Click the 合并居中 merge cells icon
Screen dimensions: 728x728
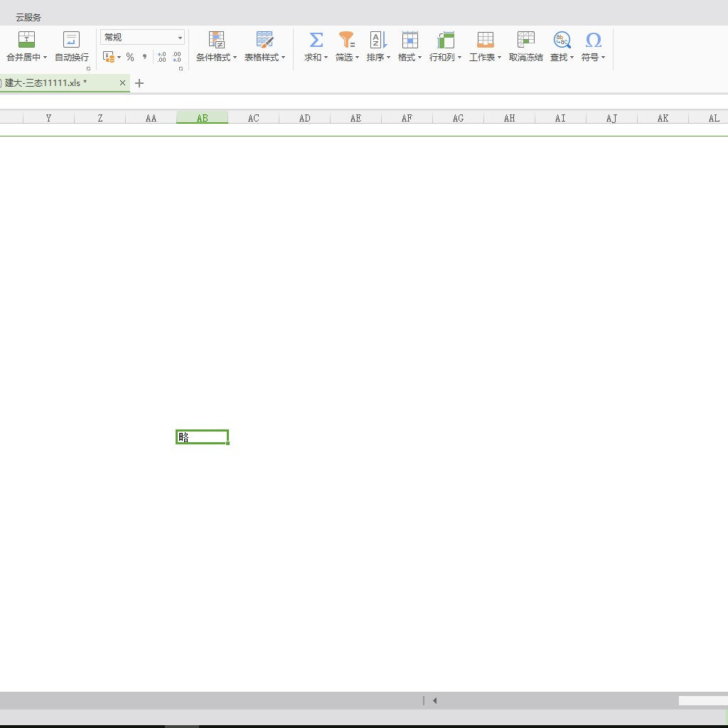point(26,40)
